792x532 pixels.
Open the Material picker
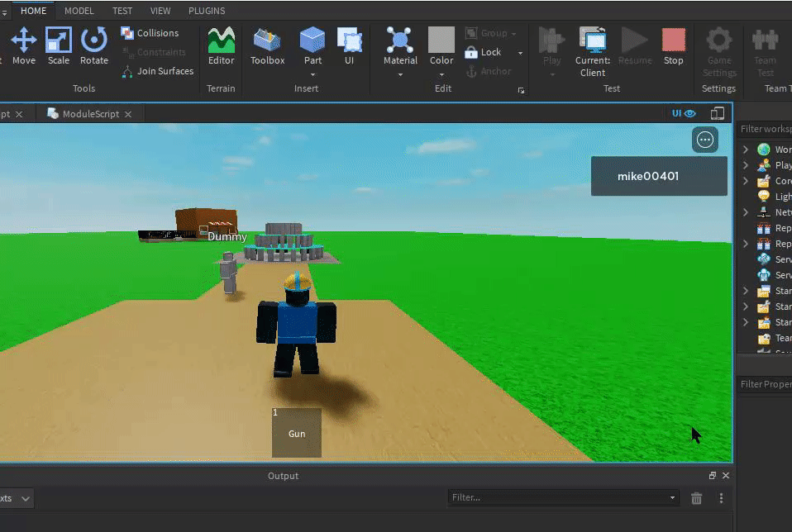point(400,46)
